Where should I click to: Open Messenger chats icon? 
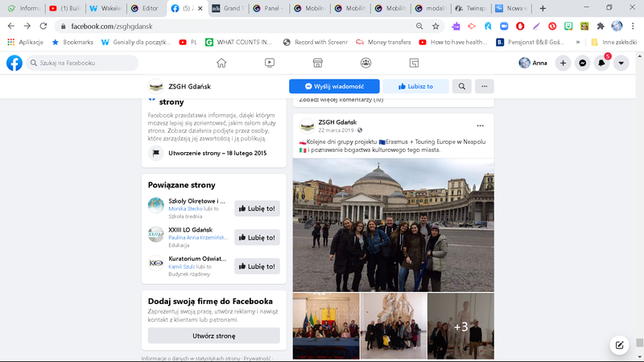pos(582,63)
